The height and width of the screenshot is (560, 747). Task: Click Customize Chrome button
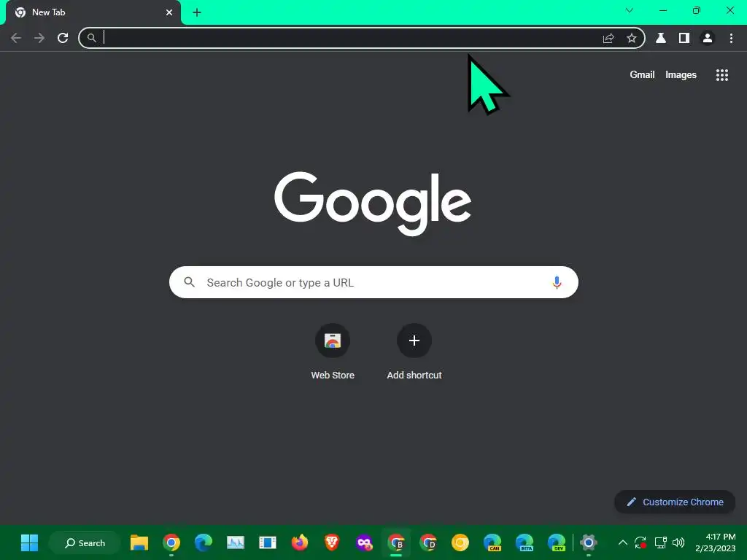coord(675,502)
